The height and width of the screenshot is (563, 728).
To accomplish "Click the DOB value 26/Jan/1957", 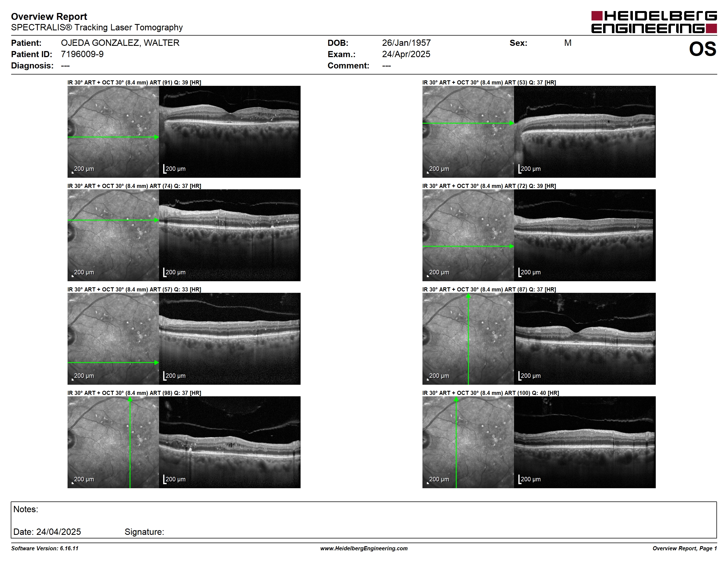I will (x=406, y=43).
